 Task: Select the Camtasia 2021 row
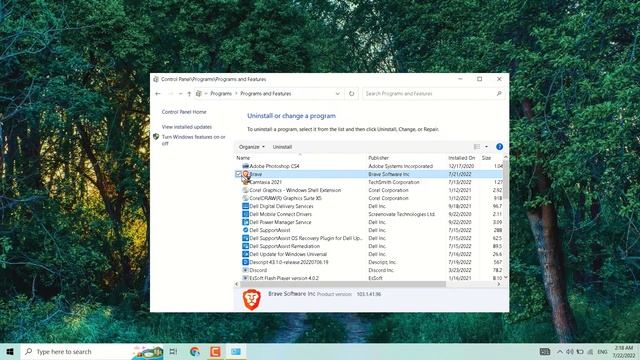[x=369, y=182]
